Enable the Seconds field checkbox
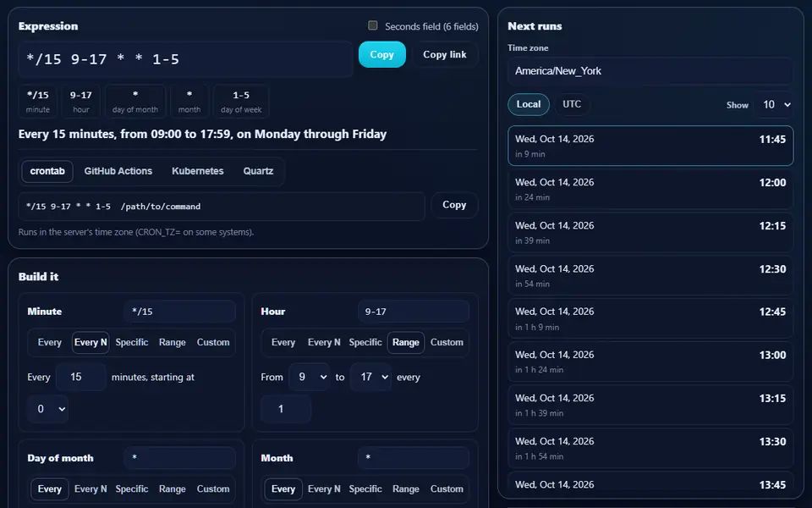The width and height of the screenshot is (812, 508). coord(372,25)
